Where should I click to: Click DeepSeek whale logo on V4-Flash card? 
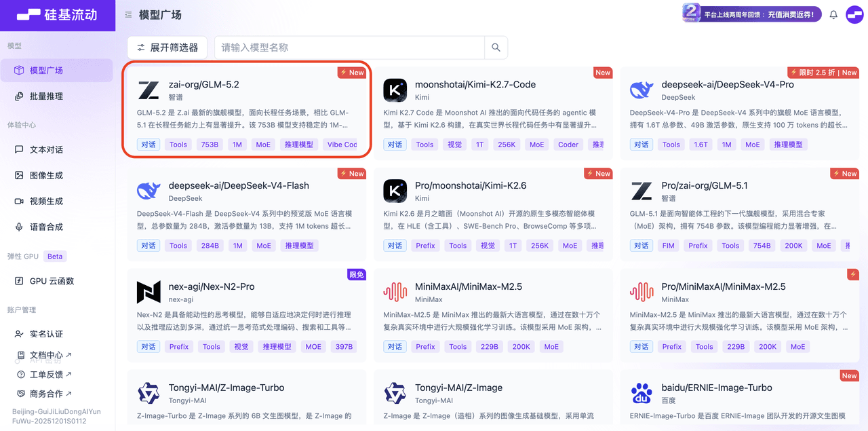[x=149, y=191]
